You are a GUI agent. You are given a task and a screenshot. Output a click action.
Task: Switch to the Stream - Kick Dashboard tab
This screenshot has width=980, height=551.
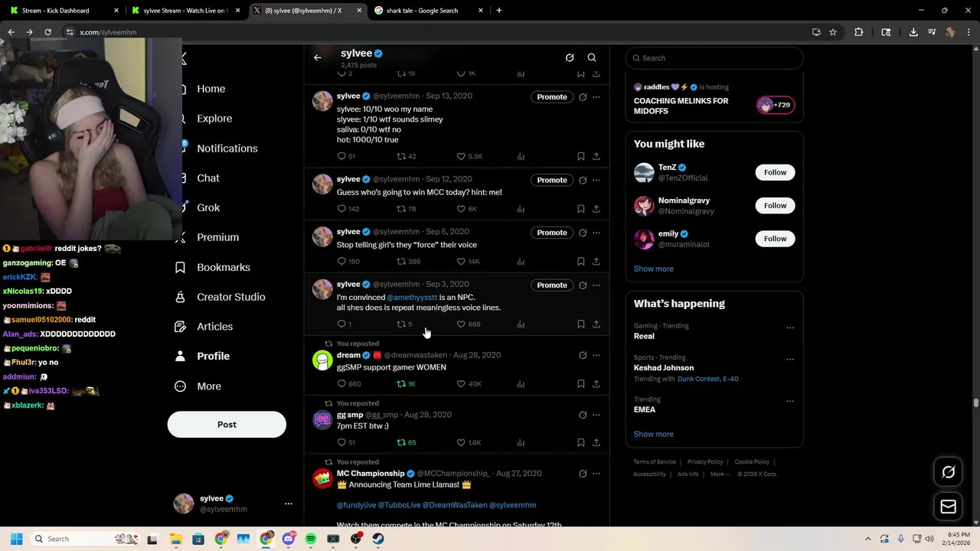coord(55,11)
